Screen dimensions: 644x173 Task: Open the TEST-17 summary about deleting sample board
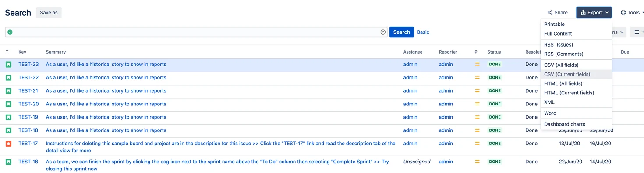[x=220, y=147]
